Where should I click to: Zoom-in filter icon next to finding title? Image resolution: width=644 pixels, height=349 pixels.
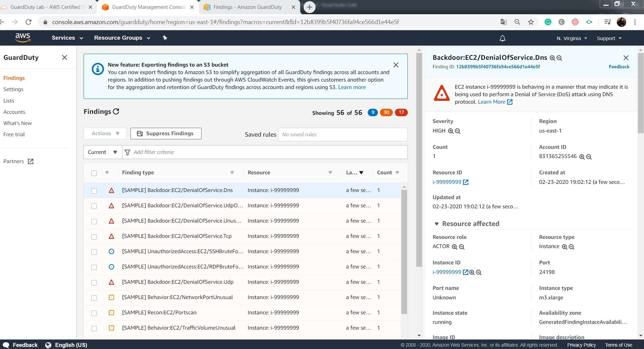(x=552, y=58)
